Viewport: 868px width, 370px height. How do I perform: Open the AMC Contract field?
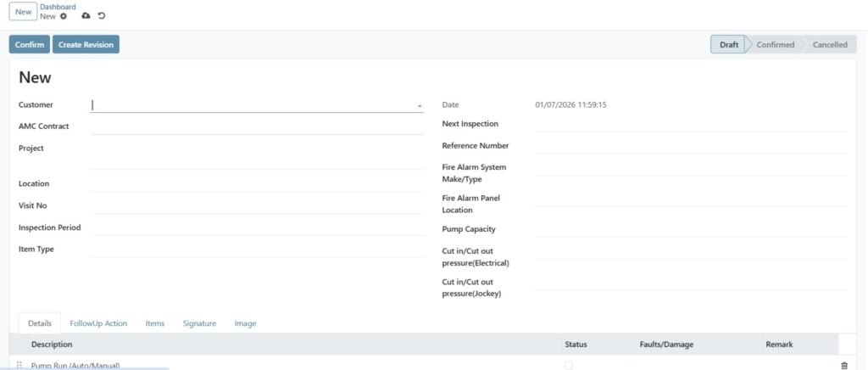[256, 126]
